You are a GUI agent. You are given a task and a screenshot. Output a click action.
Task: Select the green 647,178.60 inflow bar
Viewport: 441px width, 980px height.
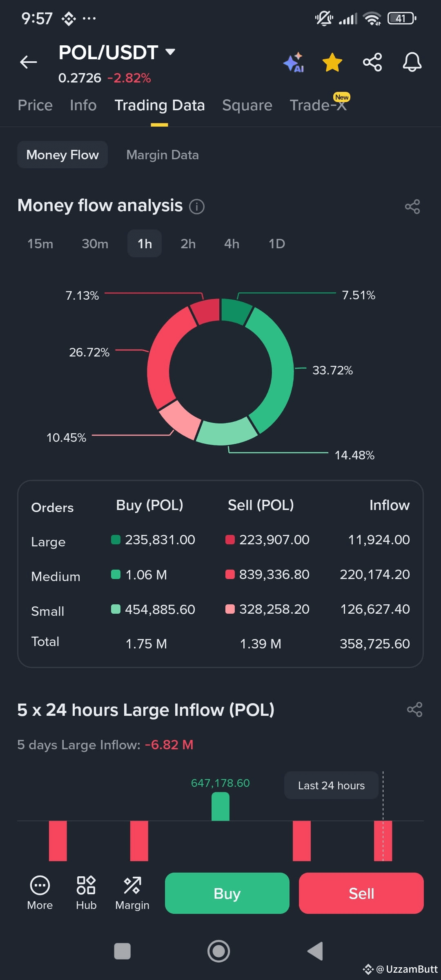(220, 806)
